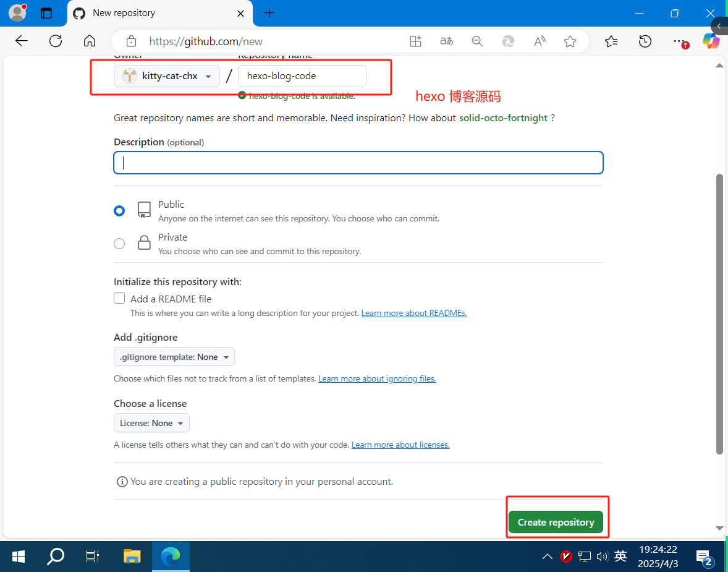
Task: Click into the Description text field
Action: [358, 163]
